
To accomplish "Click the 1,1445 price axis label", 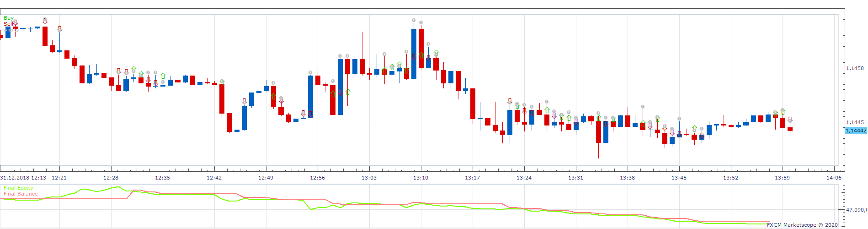I will [855, 122].
